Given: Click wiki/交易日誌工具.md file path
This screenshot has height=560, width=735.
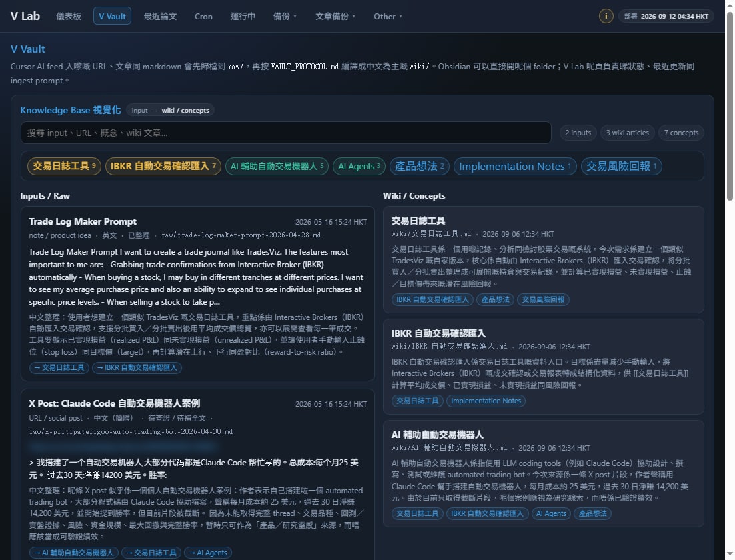Looking at the screenshot, I should coord(431,233).
